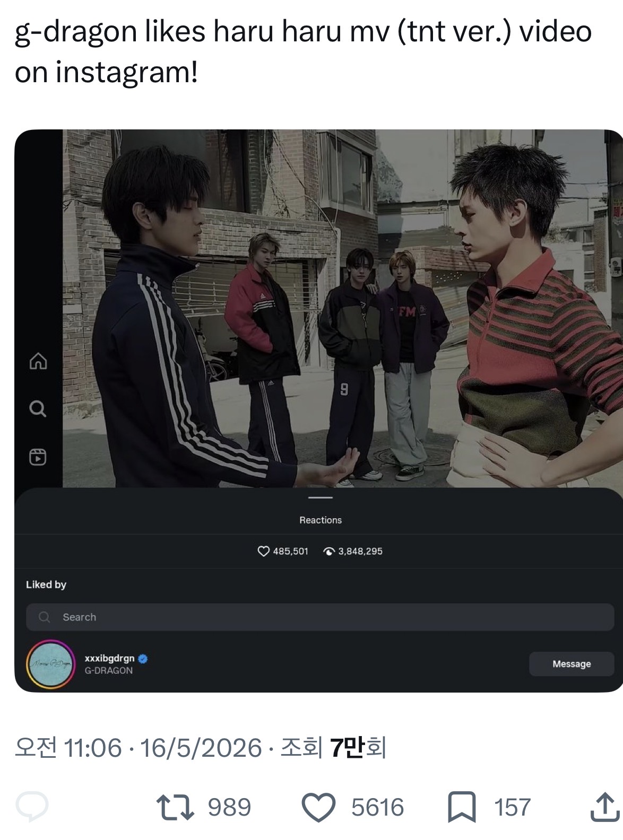Click the 조회 7만회 view count
This screenshot has width=623, height=840.
[x=333, y=748]
